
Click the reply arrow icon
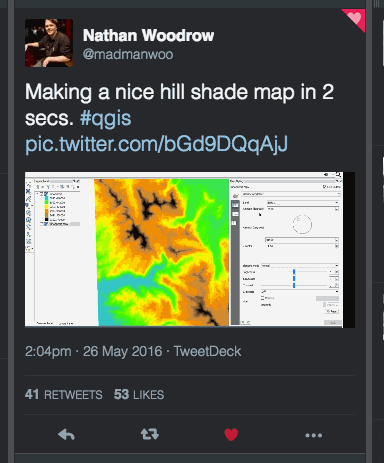coord(66,435)
